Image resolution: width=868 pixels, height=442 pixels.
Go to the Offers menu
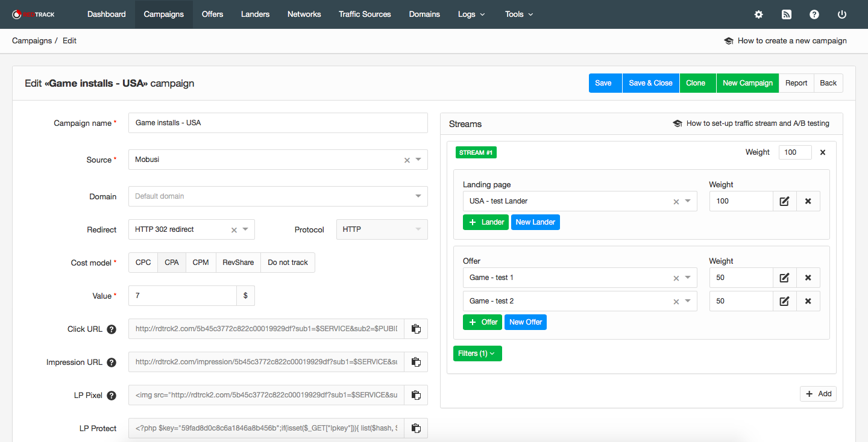tap(212, 14)
